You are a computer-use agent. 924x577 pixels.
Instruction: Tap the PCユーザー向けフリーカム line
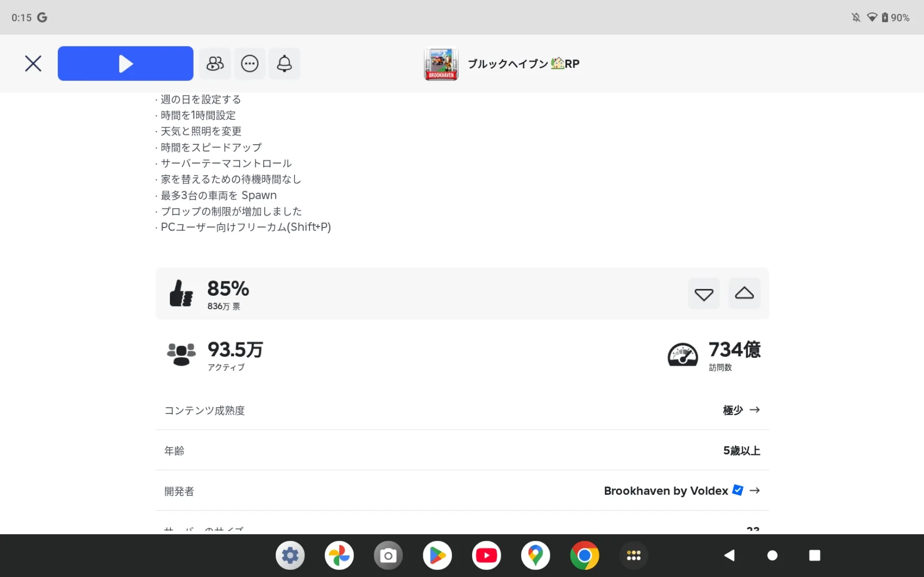coord(243,227)
